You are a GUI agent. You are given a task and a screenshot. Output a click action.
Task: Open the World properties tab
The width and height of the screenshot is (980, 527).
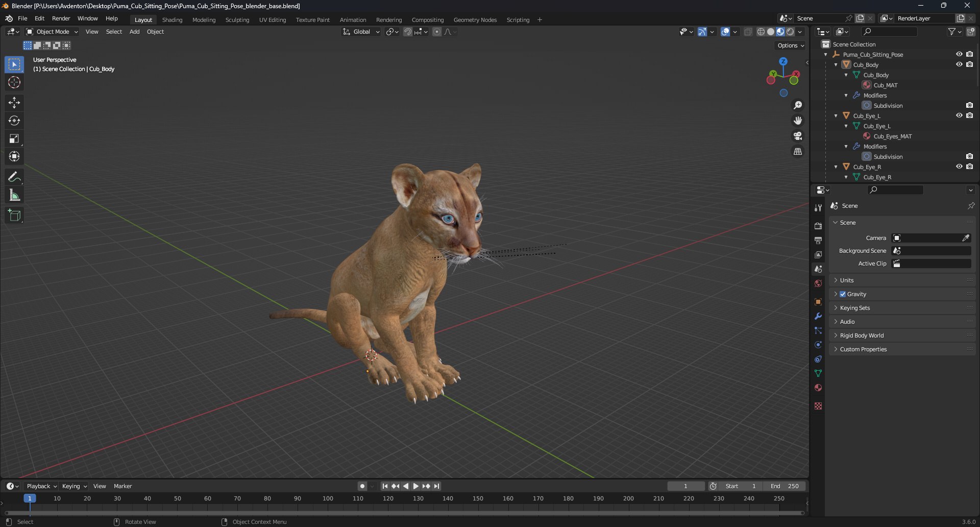[x=818, y=283]
